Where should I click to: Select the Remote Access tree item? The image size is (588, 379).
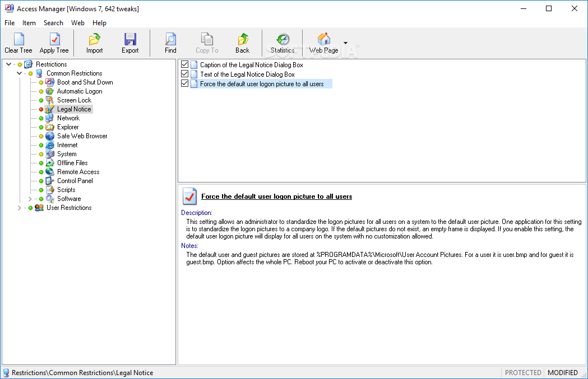[78, 172]
